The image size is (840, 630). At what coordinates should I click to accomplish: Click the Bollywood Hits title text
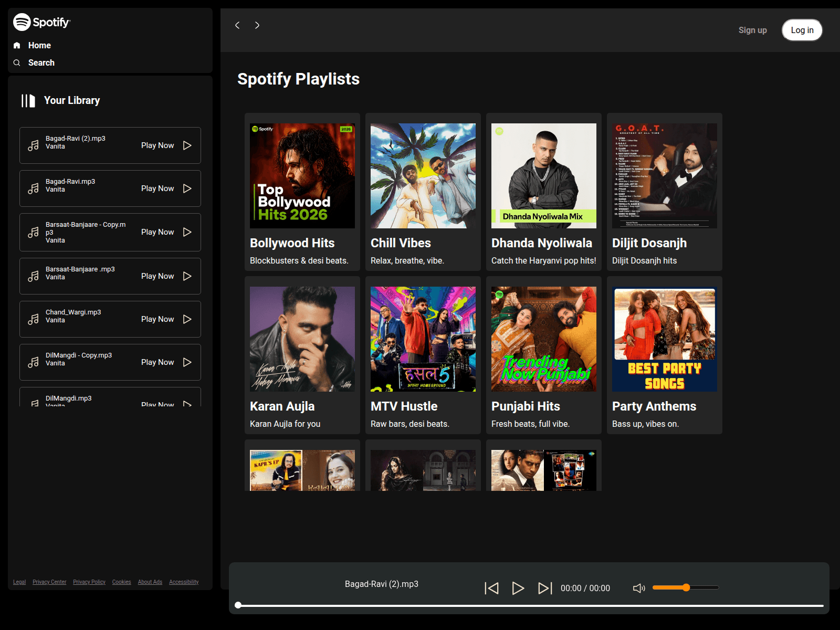click(x=292, y=243)
